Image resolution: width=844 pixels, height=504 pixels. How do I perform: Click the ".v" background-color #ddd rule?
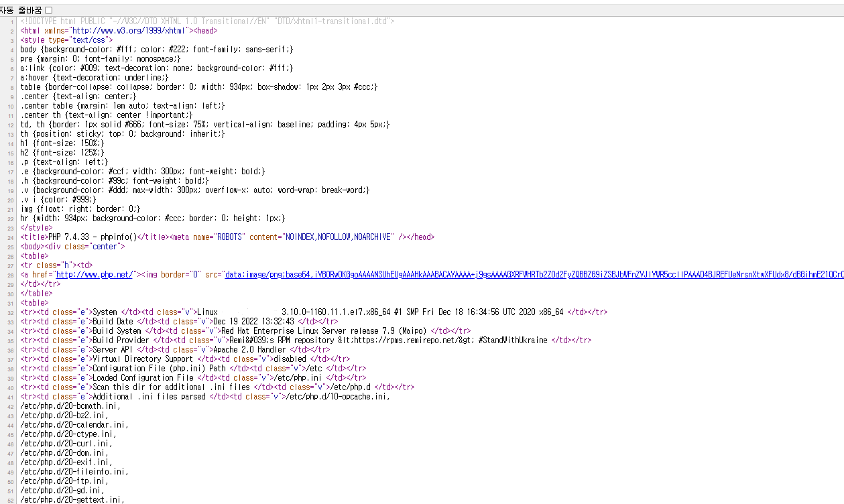195,190
